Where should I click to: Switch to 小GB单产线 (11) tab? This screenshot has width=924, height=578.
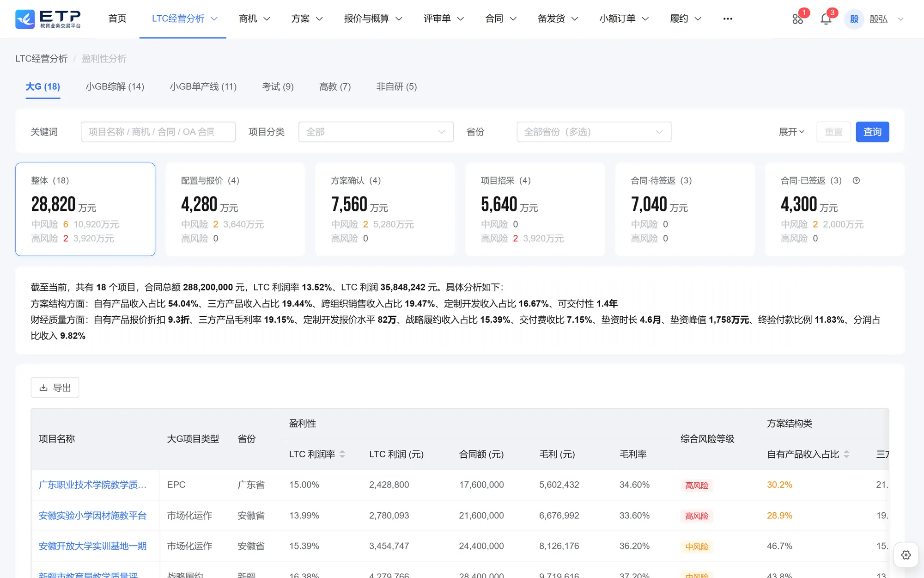[203, 86]
